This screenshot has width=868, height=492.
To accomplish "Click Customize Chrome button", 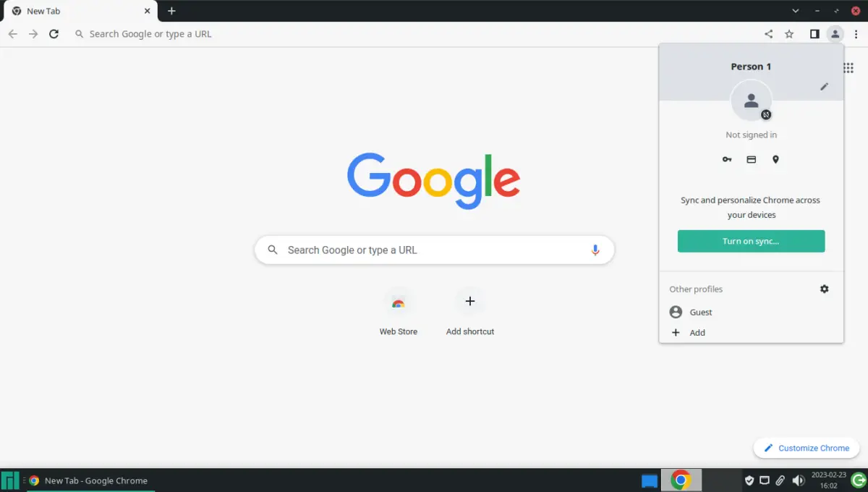I will tap(807, 448).
